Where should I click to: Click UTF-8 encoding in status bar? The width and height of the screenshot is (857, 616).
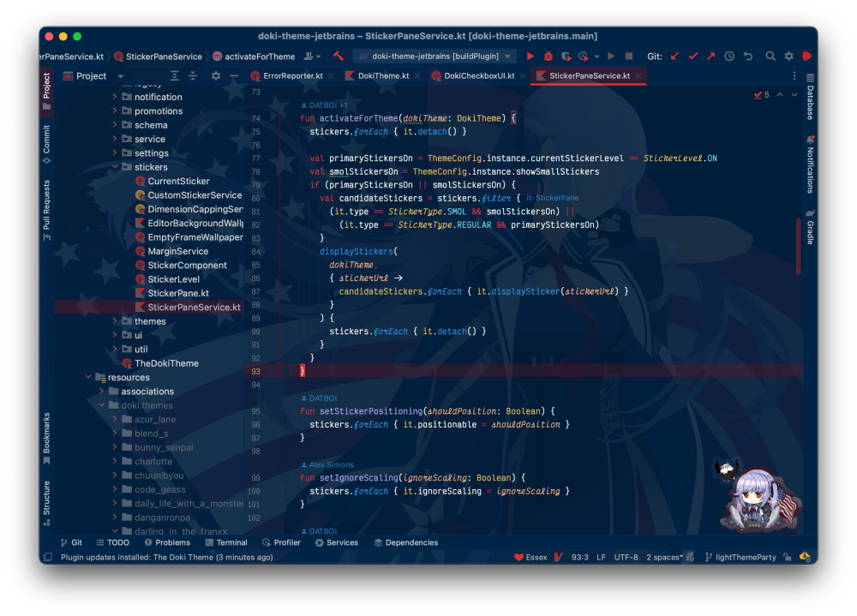point(626,557)
